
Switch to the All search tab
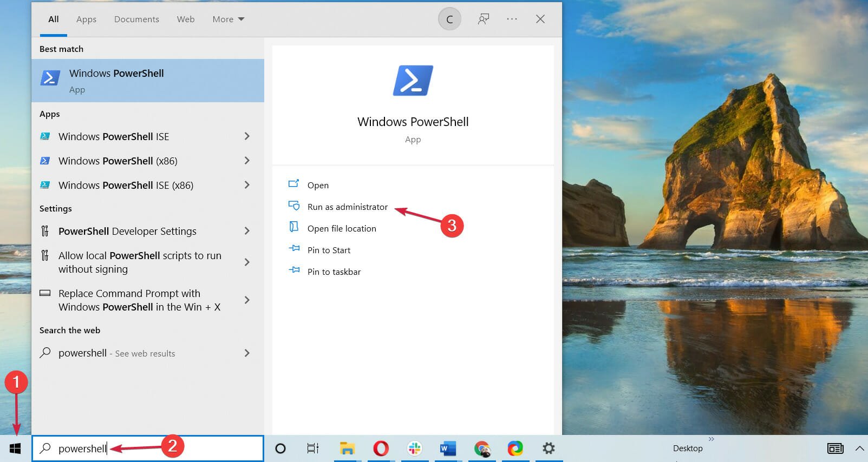click(x=54, y=19)
